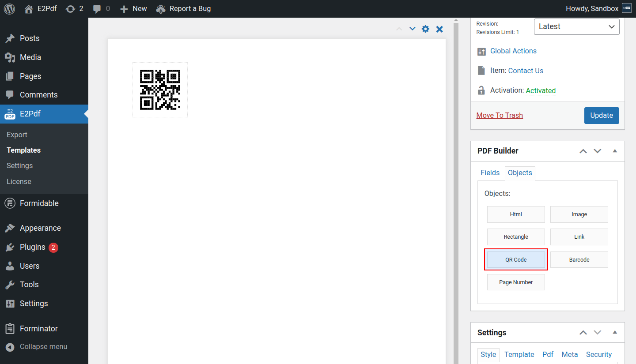Click the Move To Trash link
Viewport: 636px width, 364px height.
(x=500, y=116)
